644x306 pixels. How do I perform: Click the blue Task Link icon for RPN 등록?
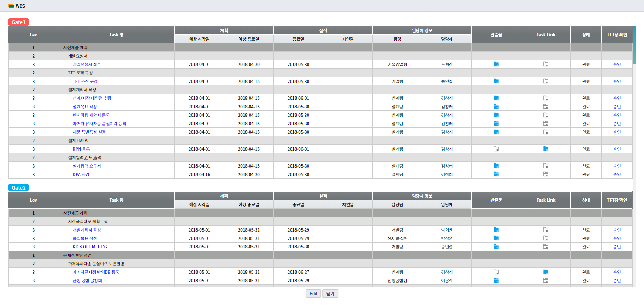point(546,149)
